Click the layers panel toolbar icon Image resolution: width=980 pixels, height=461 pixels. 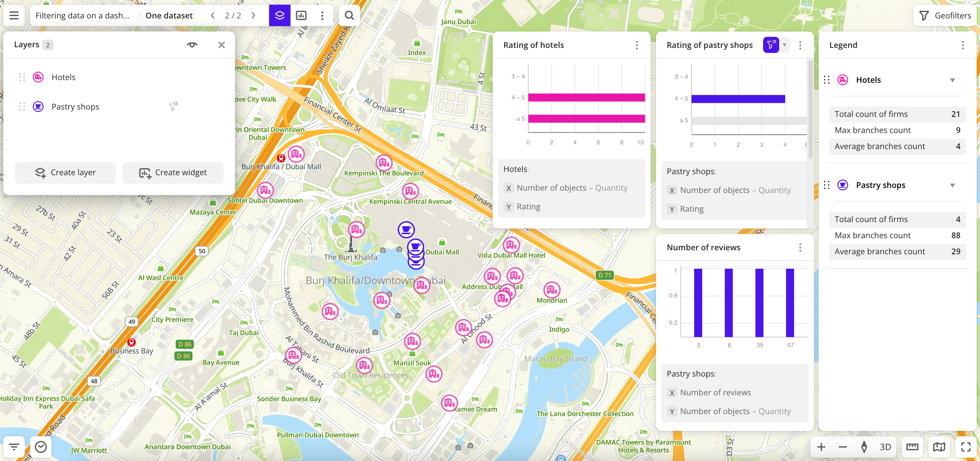[x=279, y=16]
